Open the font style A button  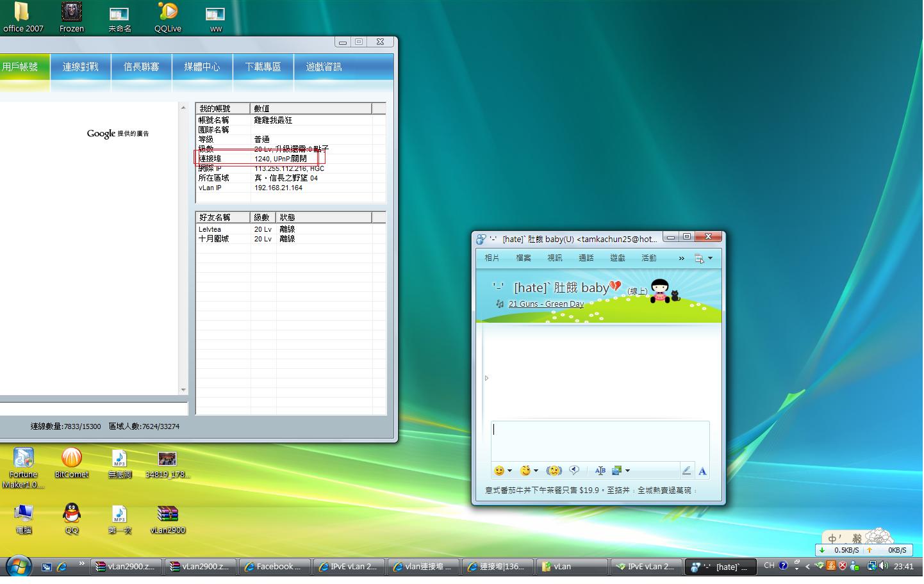point(702,471)
